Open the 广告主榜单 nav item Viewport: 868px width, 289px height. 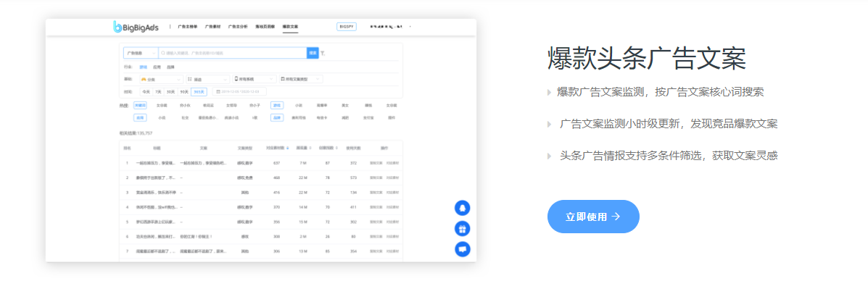[189, 27]
